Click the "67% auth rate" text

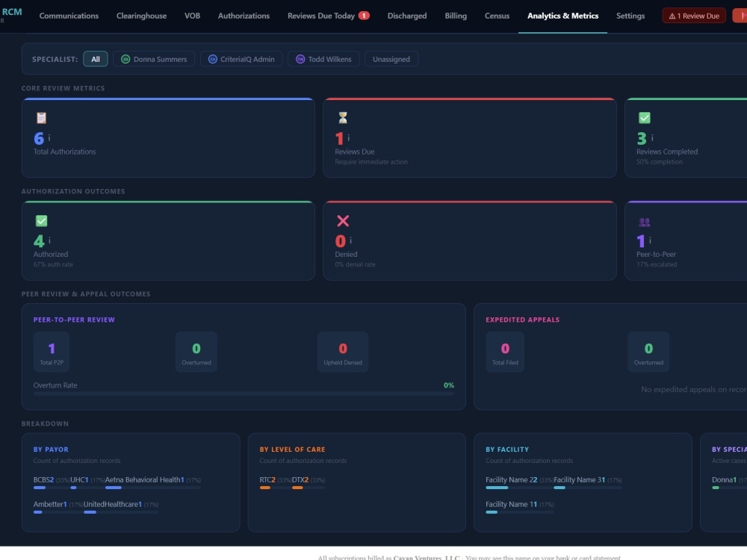[53, 264]
